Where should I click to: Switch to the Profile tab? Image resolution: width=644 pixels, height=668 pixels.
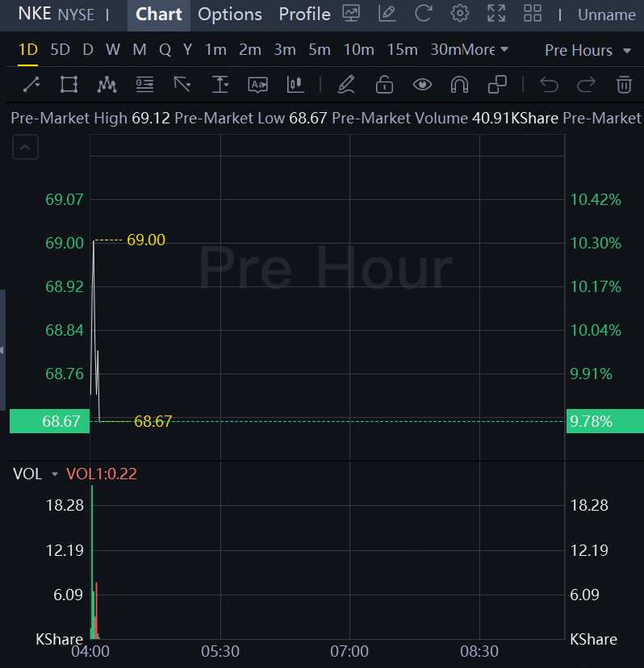pos(305,15)
